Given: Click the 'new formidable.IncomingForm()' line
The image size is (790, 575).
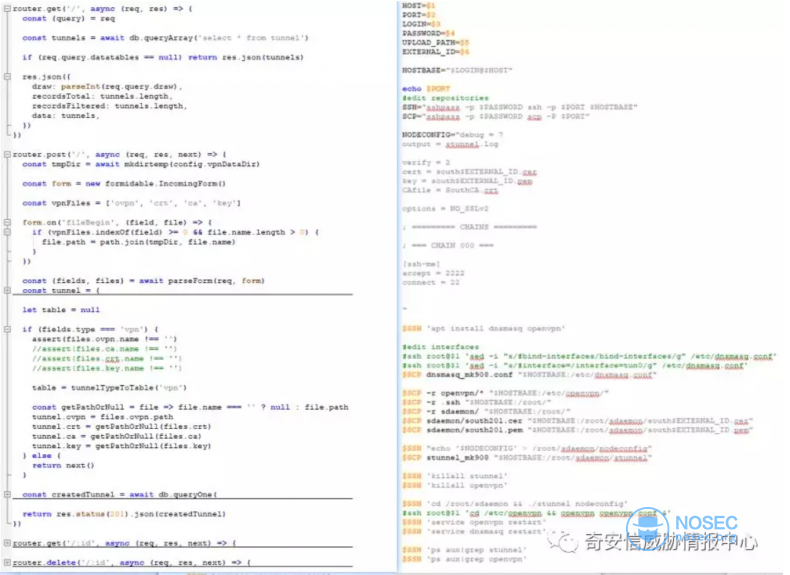Looking at the screenshot, I should click(x=124, y=183).
